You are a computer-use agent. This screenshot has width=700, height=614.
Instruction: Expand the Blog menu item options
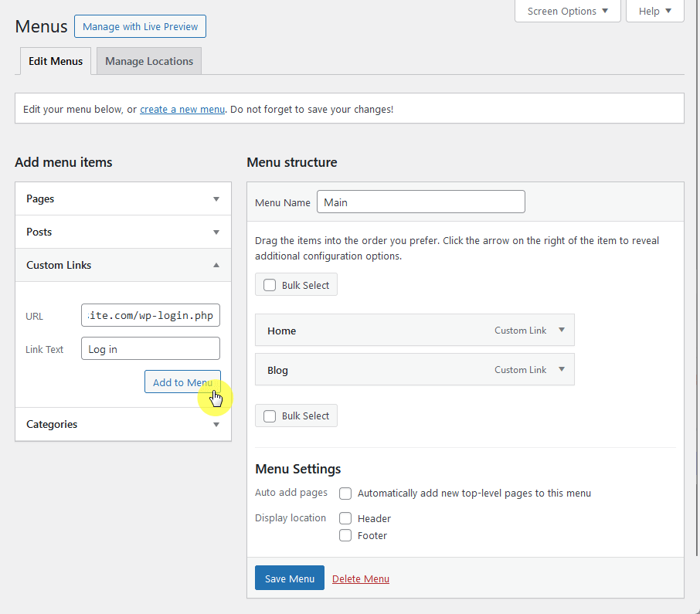point(562,369)
